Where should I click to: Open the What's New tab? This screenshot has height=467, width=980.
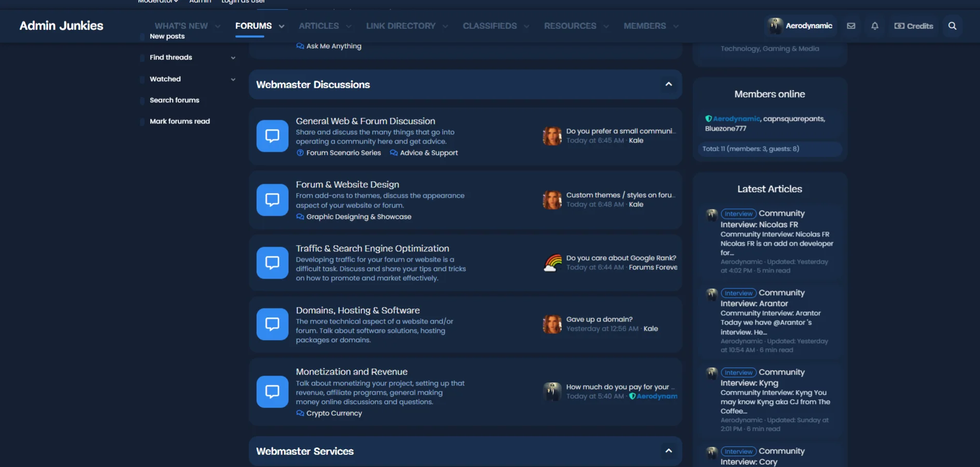point(181,26)
